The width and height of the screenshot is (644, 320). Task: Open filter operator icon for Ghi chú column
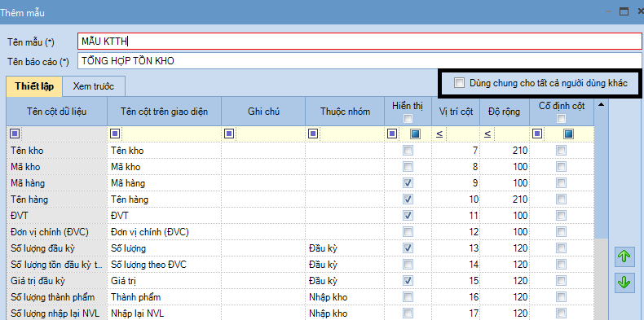click(x=230, y=134)
